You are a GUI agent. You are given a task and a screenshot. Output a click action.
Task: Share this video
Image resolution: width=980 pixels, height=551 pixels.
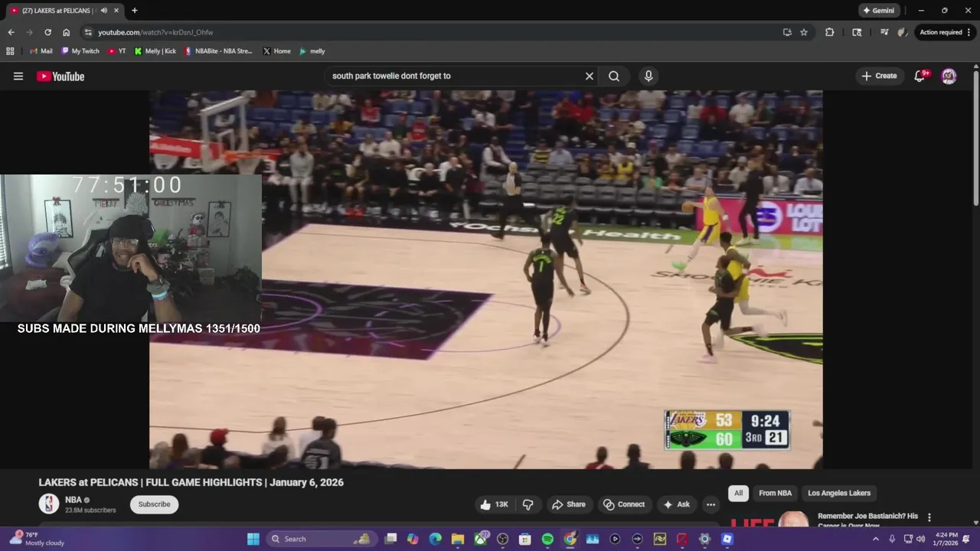pyautogui.click(x=569, y=504)
